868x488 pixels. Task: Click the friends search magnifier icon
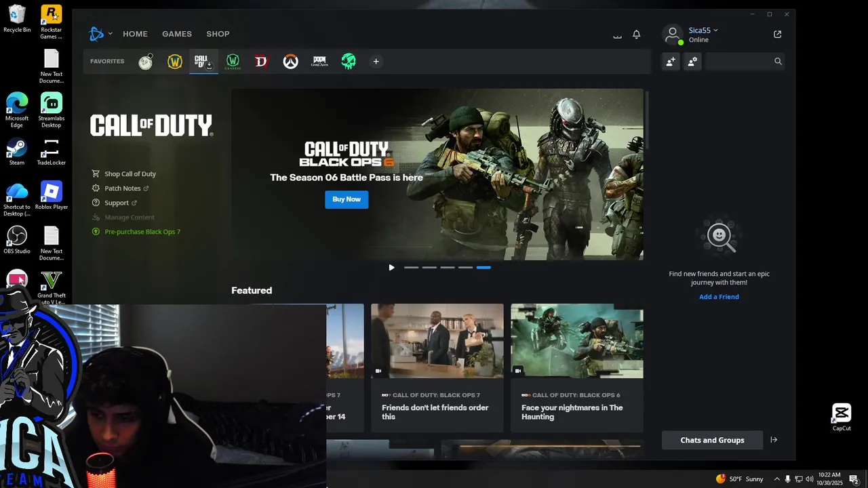(x=778, y=62)
